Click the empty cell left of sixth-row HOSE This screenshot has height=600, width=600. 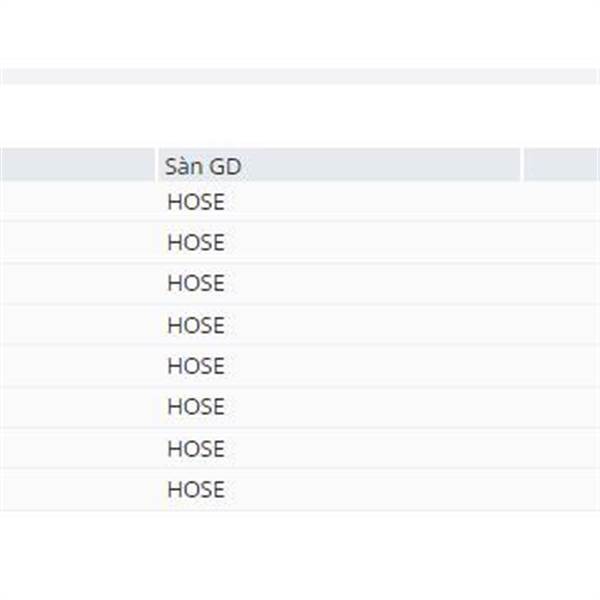(79, 406)
